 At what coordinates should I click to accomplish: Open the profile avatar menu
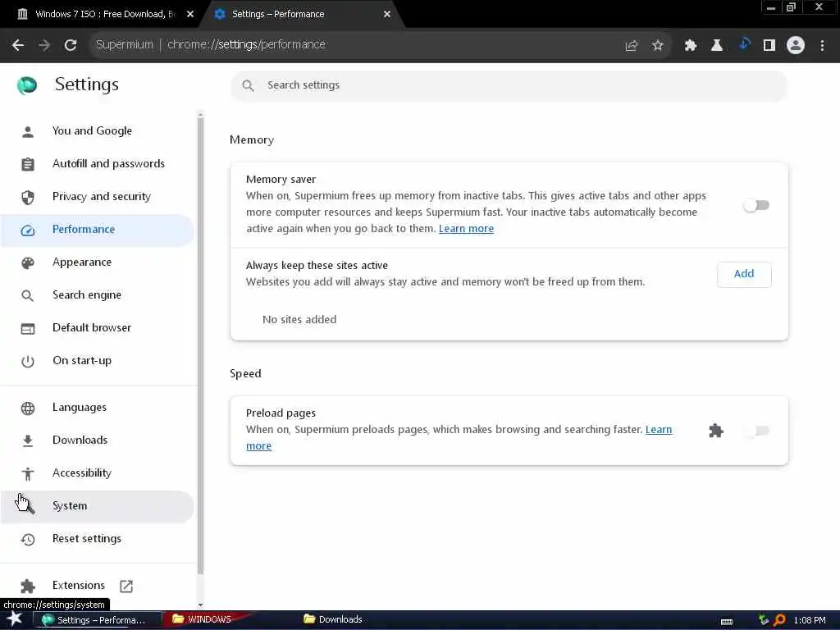point(796,45)
